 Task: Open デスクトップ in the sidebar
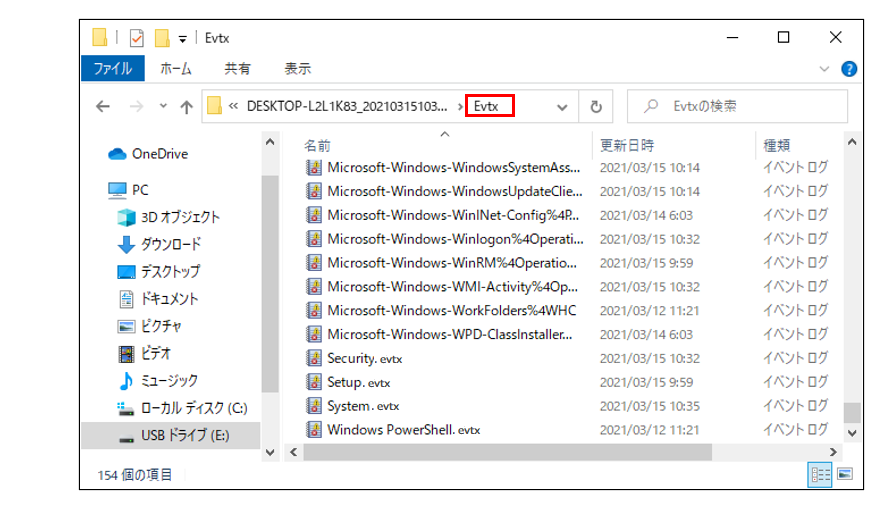[x=159, y=271]
